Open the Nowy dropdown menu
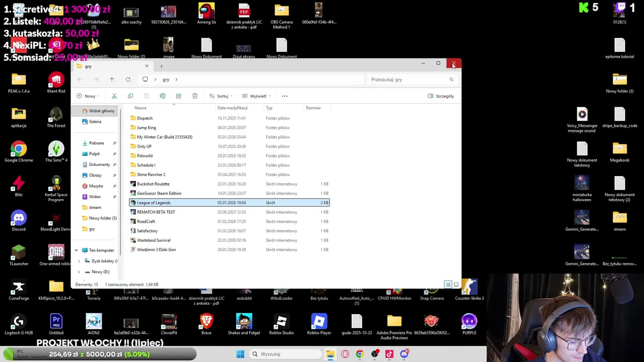Viewport: 644px width, 362px height. (89, 96)
